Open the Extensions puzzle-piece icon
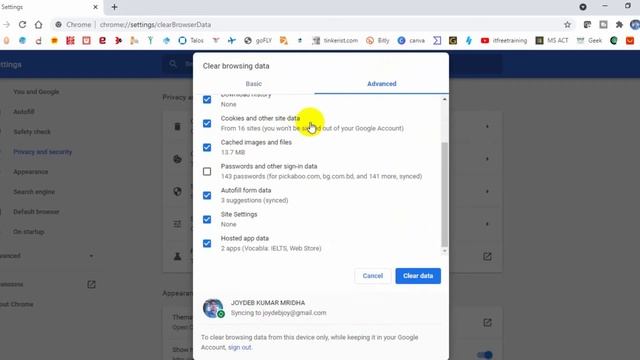The height and width of the screenshot is (360, 640). point(619,24)
